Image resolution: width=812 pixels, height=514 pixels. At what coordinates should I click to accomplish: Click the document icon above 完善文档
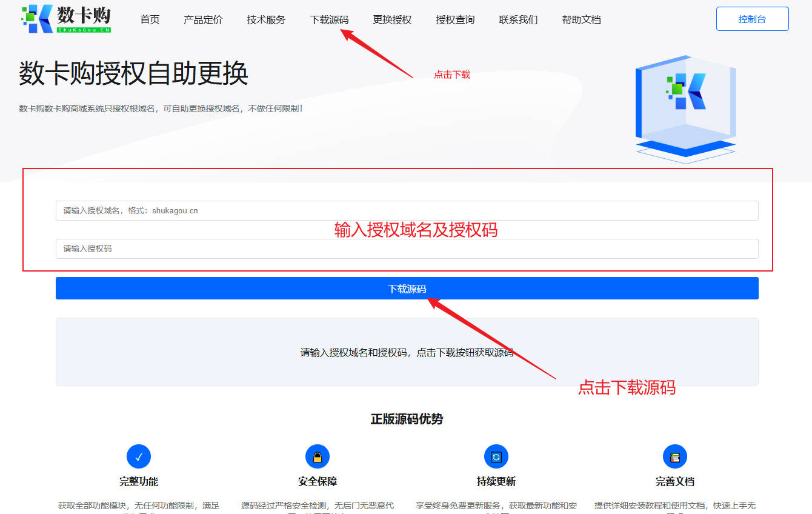[x=675, y=456]
